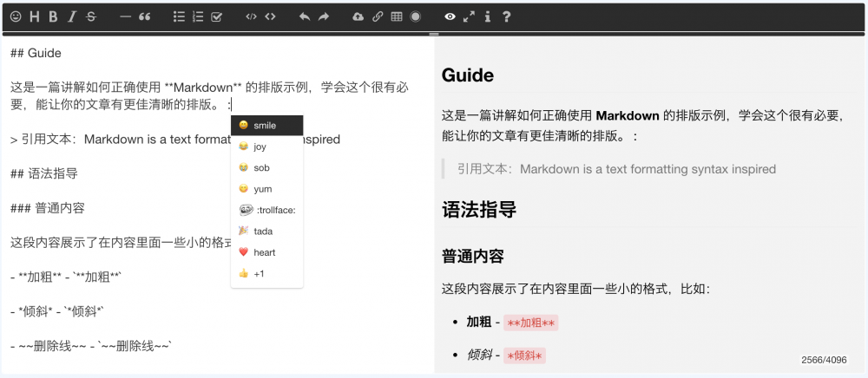Select :trollface: emoji suggestion
868x378 pixels.
pyautogui.click(x=266, y=210)
